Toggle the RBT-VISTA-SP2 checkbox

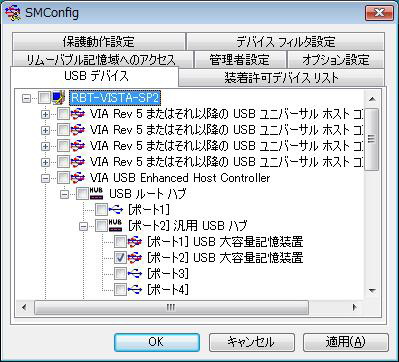coord(44,98)
